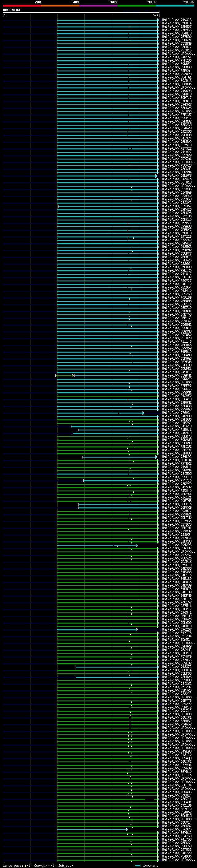Click the purple ~60% identity legend segment

(98, 6)
